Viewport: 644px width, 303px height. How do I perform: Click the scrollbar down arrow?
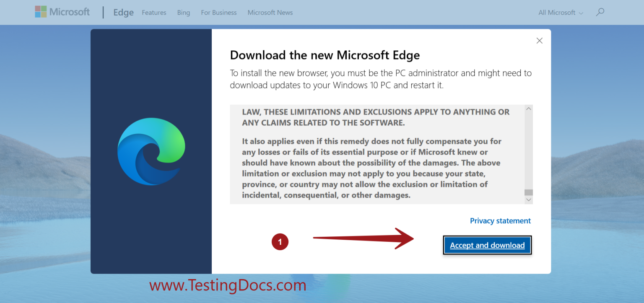pos(528,199)
